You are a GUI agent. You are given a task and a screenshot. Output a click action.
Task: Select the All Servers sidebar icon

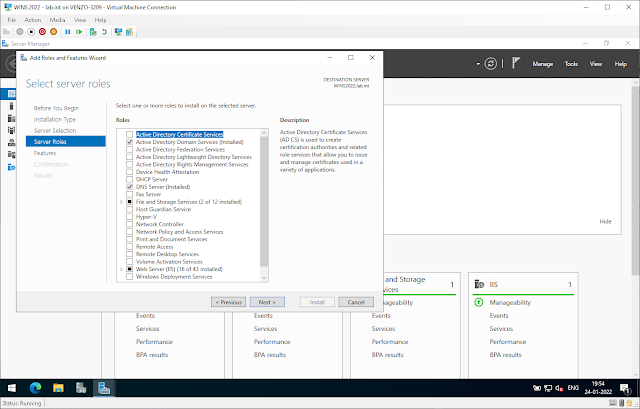click(x=11, y=118)
